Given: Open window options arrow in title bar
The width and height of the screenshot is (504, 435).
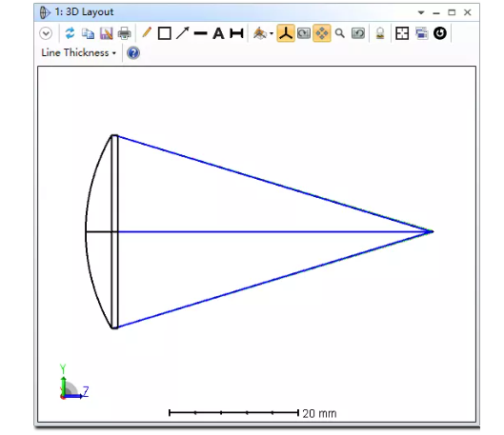Looking at the screenshot, I should click(421, 12).
